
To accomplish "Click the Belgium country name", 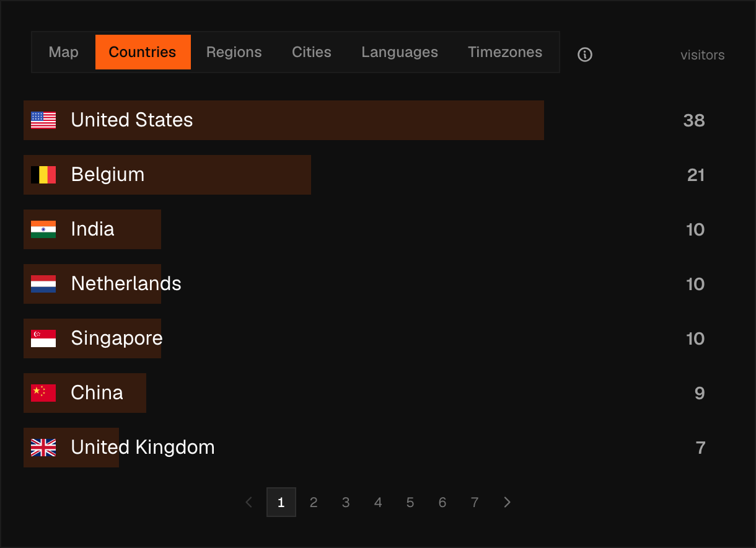I will point(108,175).
